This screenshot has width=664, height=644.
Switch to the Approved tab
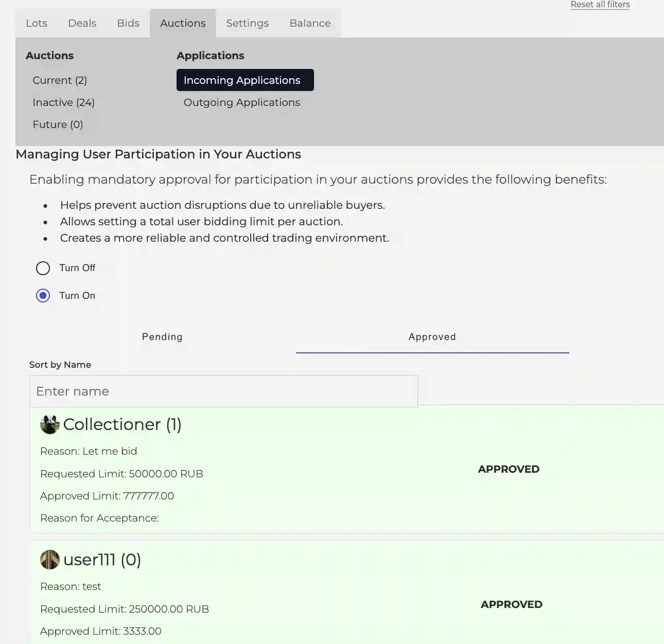pyautogui.click(x=432, y=337)
